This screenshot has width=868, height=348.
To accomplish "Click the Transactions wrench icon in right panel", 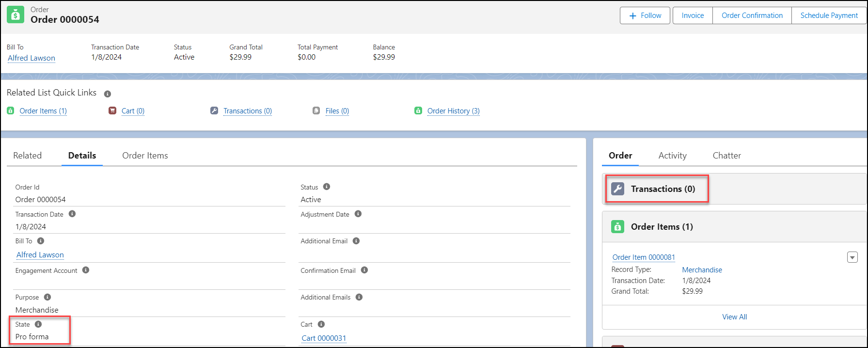I will pyautogui.click(x=617, y=189).
